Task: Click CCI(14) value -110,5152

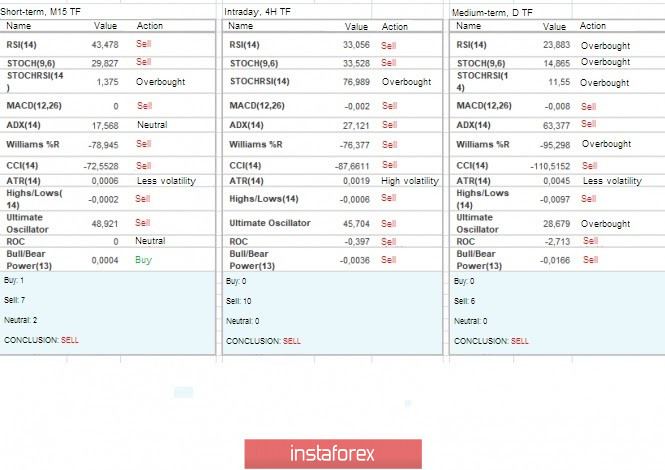Action: (550, 166)
